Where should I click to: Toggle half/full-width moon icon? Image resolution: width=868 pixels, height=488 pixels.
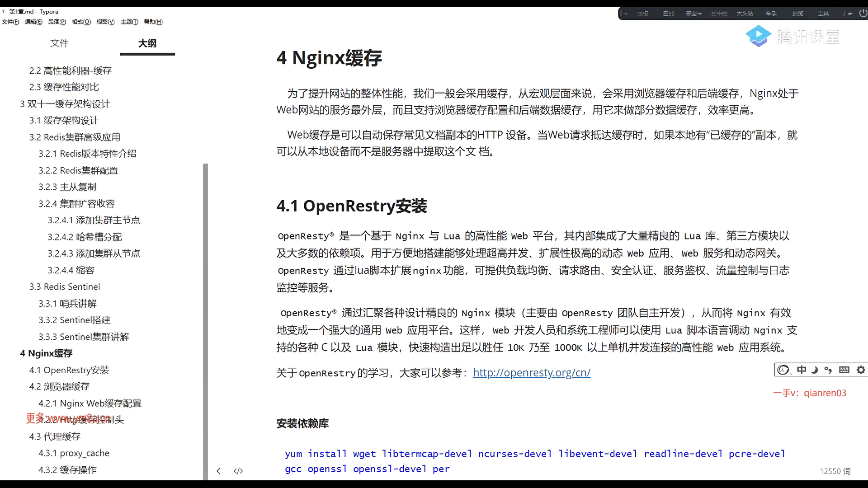[x=815, y=370]
